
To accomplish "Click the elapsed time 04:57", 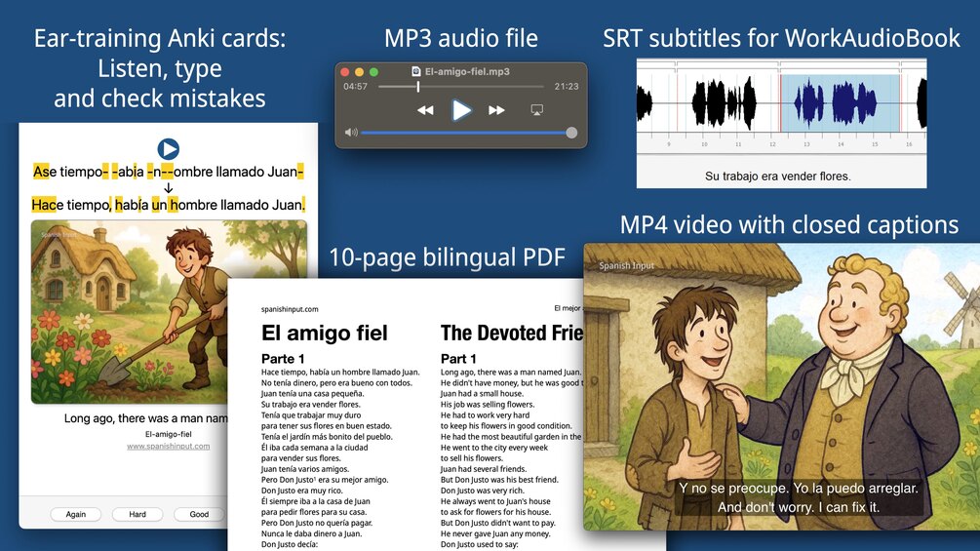I will tap(355, 87).
